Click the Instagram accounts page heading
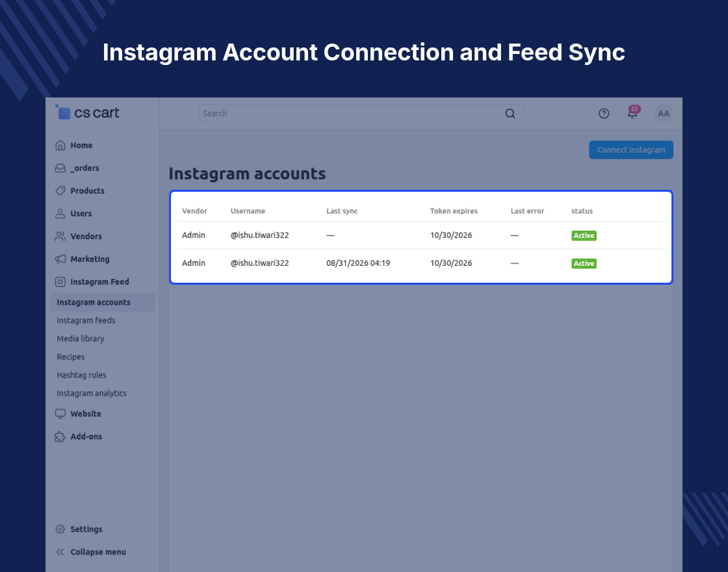 [x=247, y=174]
